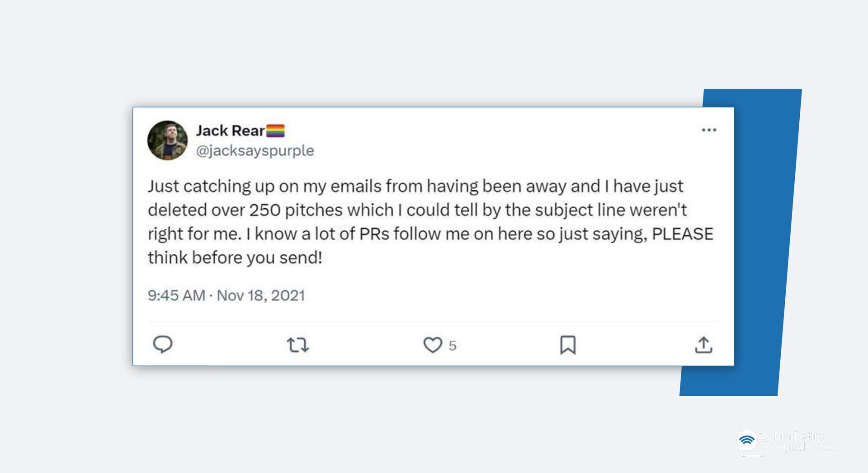This screenshot has width=868, height=473.
Task: Like the tweet with the heart icon
Action: 433,345
